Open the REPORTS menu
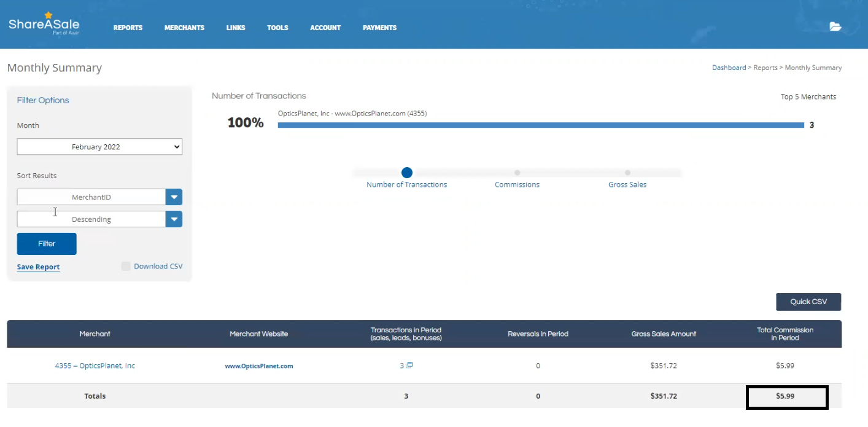 (128, 28)
